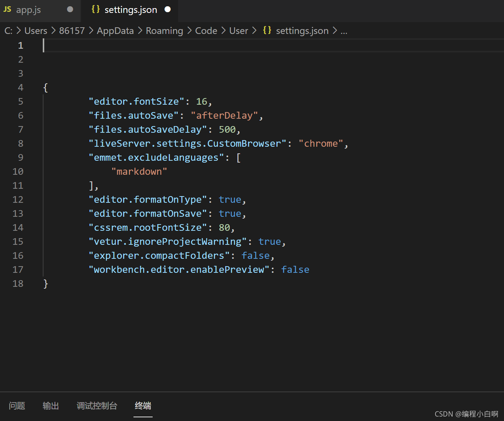Click the unsaved changes dot on settings.json tab

tap(168, 10)
